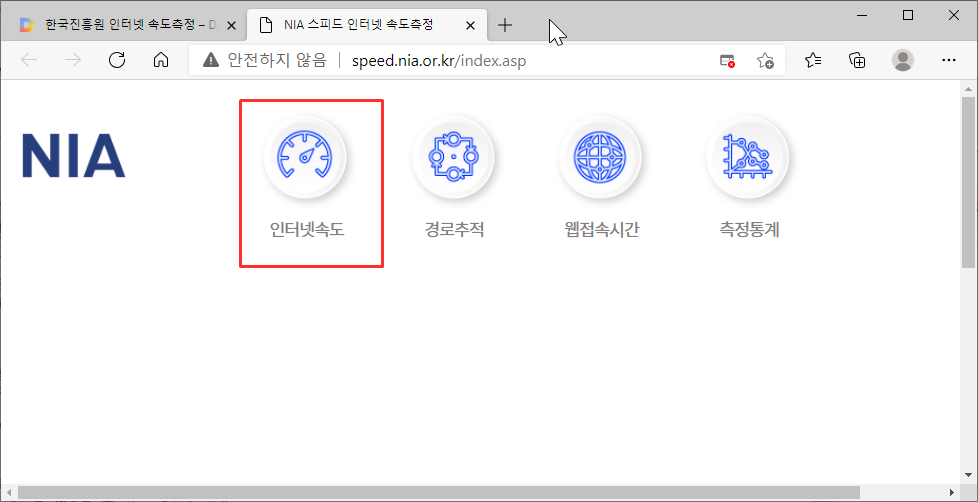This screenshot has height=502, width=978.
Task: Reload the current page
Action: point(117,60)
